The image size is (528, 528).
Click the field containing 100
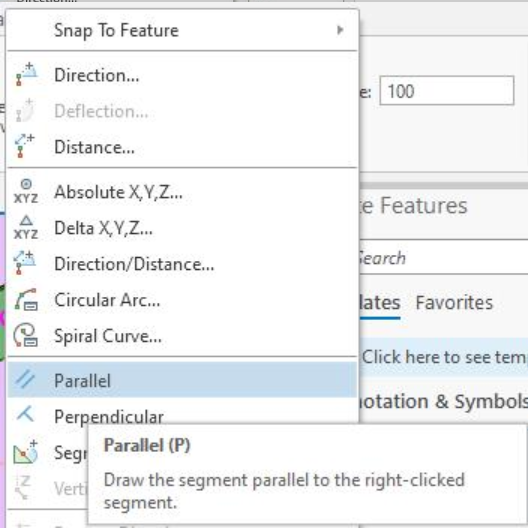point(447,91)
